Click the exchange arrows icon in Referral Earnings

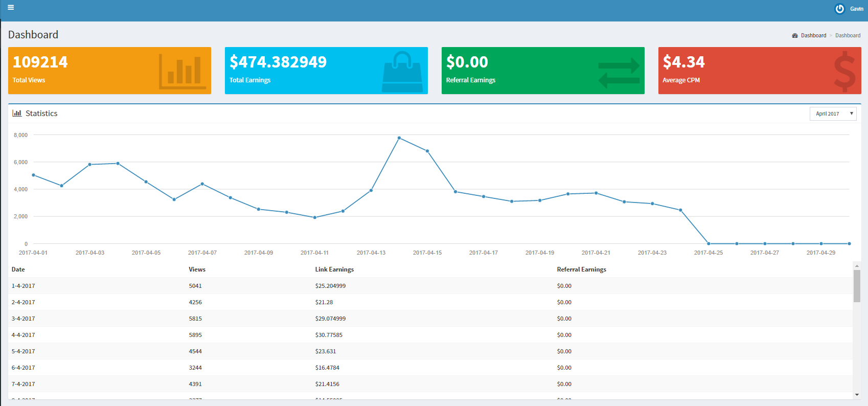coord(619,73)
